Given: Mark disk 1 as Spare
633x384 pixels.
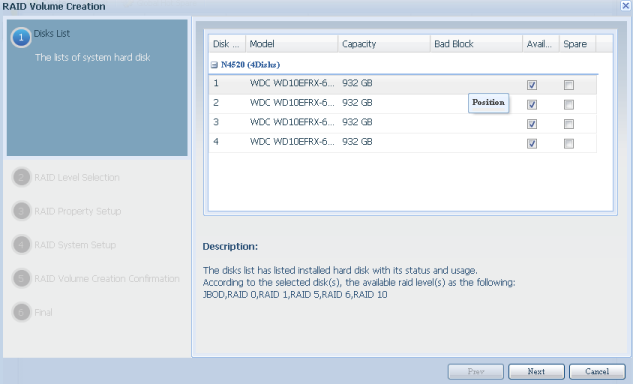Looking at the screenshot, I should [569, 85].
